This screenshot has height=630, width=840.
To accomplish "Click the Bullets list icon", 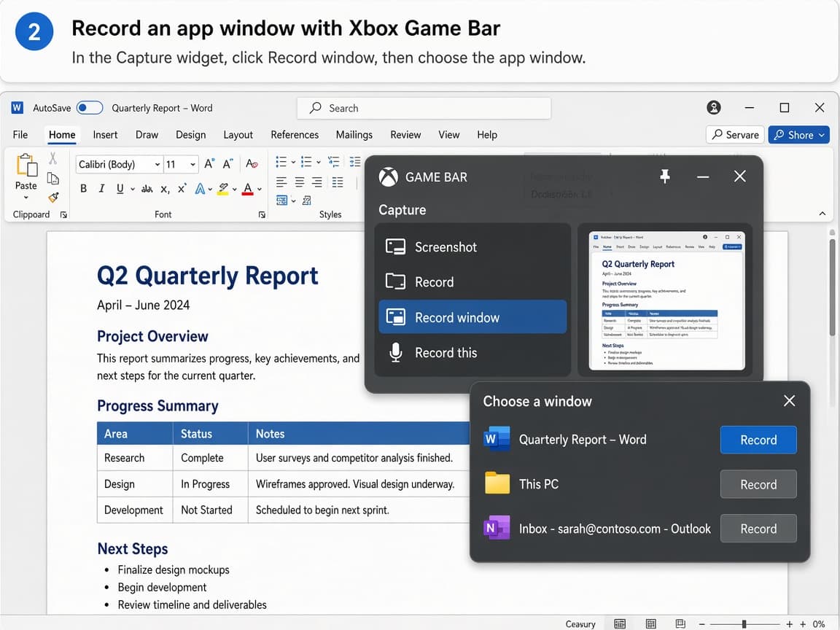I will tap(281, 162).
